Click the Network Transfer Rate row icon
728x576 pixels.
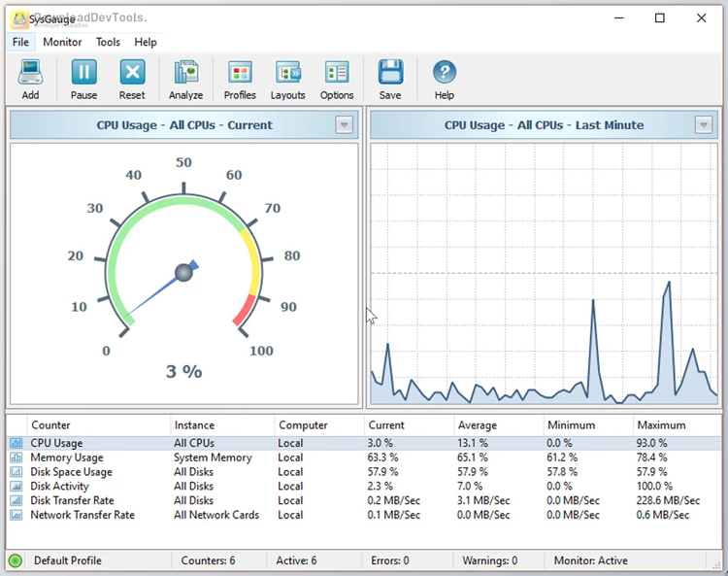pyautogui.click(x=17, y=515)
